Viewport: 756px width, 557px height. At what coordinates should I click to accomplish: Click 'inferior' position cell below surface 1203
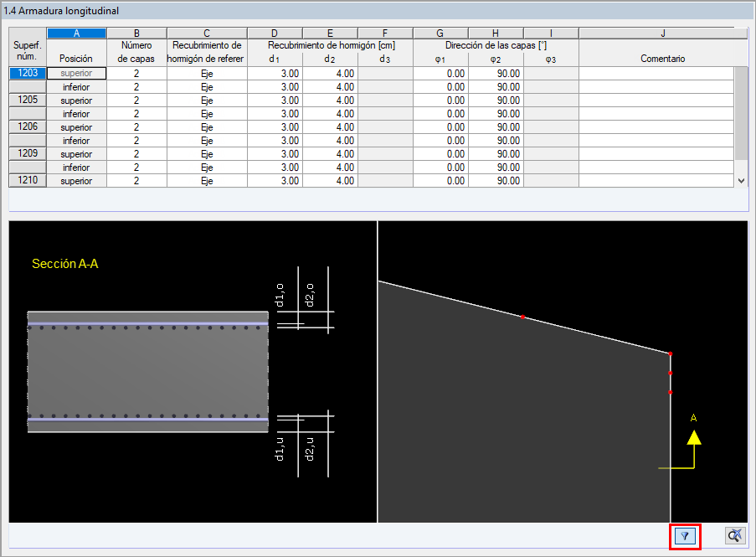click(x=76, y=87)
